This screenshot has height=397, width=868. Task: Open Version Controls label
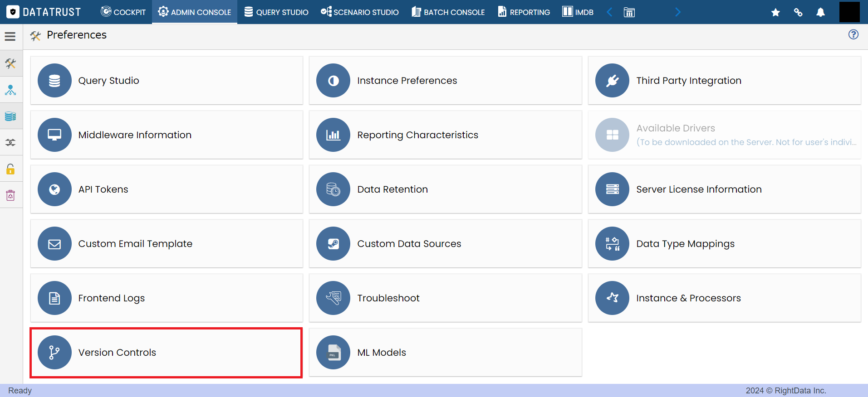tap(117, 353)
